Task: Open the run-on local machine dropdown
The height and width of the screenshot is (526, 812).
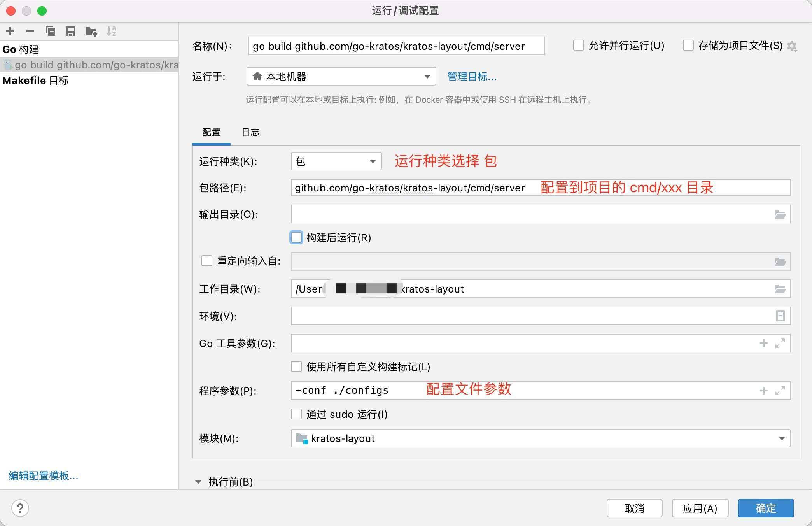Action: point(341,76)
